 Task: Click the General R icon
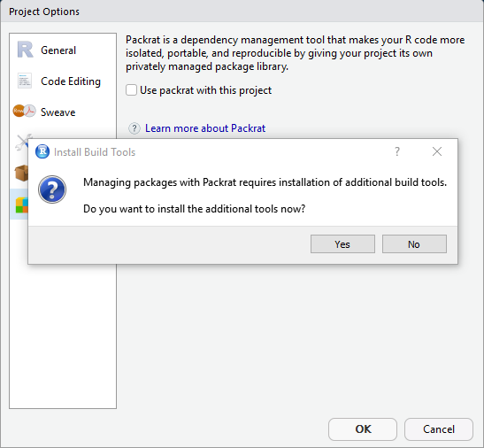(25, 50)
